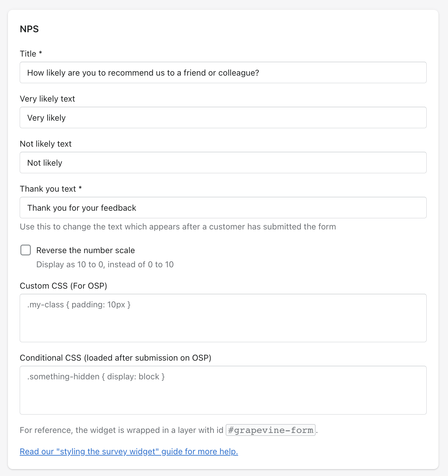Click the "Not likely text" label
Viewport: 448px width, 476px height.
click(x=46, y=144)
